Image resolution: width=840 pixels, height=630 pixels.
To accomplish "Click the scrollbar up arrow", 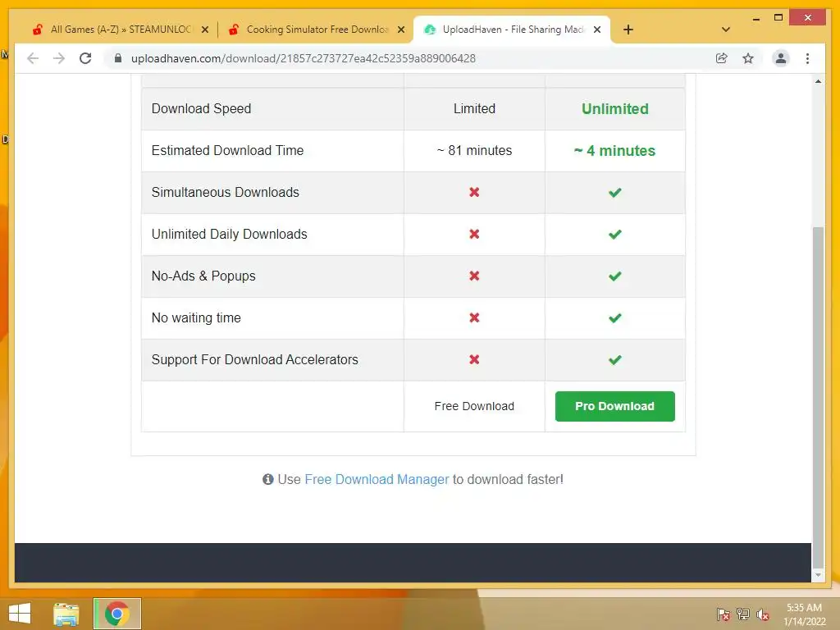I will (818, 81).
